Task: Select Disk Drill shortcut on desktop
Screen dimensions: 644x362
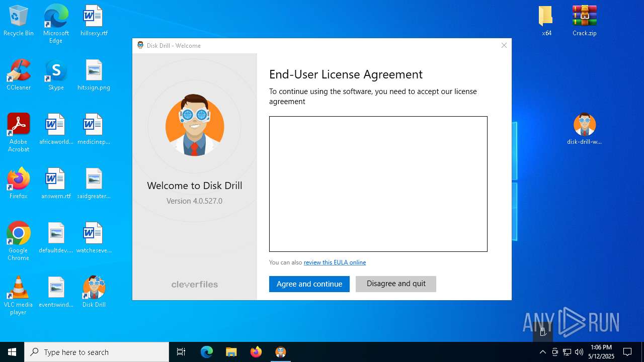Action: click(x=94, y=293)
